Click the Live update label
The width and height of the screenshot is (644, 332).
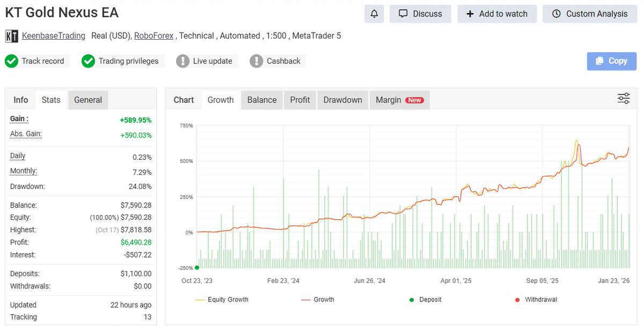(213, 61)
